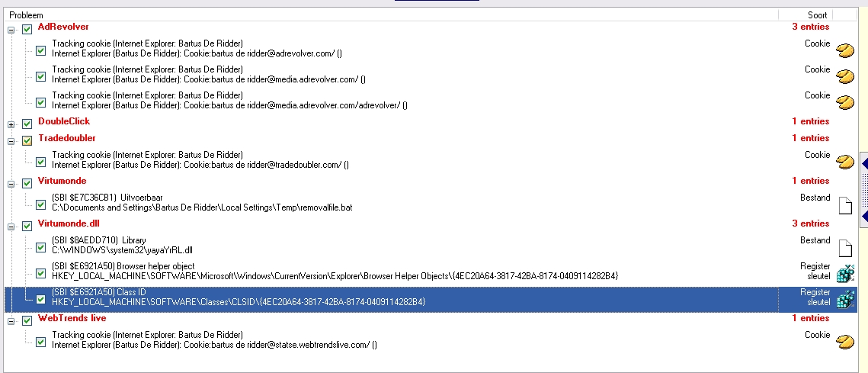
Task: Uncheck the Virtumonde.dll group checkbox
Action: point(27,226)
